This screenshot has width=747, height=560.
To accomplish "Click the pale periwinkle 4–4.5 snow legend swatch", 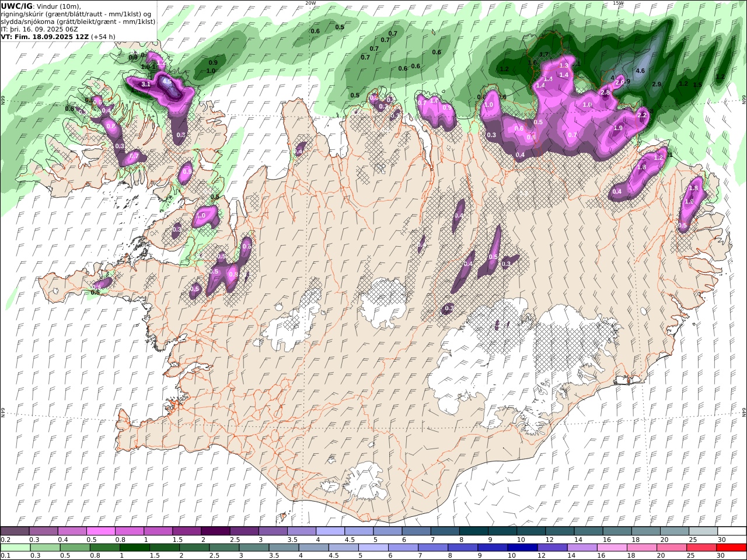I will pos(330,531).
